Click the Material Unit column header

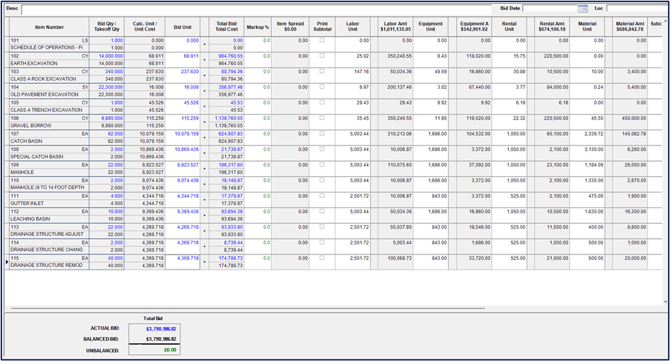pos(587,27)
